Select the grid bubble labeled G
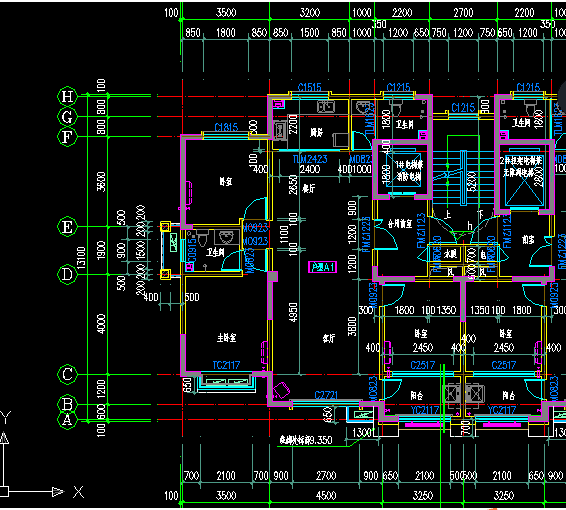 (67, 117)
